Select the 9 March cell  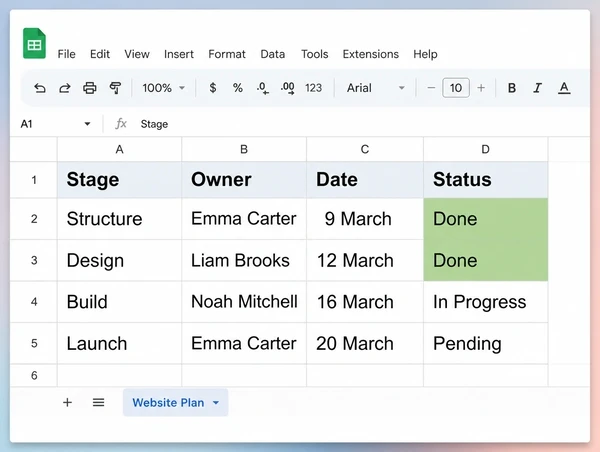[x=365, y=219]
